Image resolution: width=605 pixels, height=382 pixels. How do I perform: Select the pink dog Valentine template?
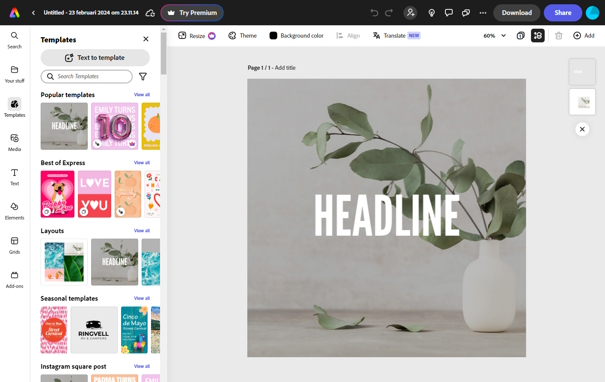click(x=57, y=194)
